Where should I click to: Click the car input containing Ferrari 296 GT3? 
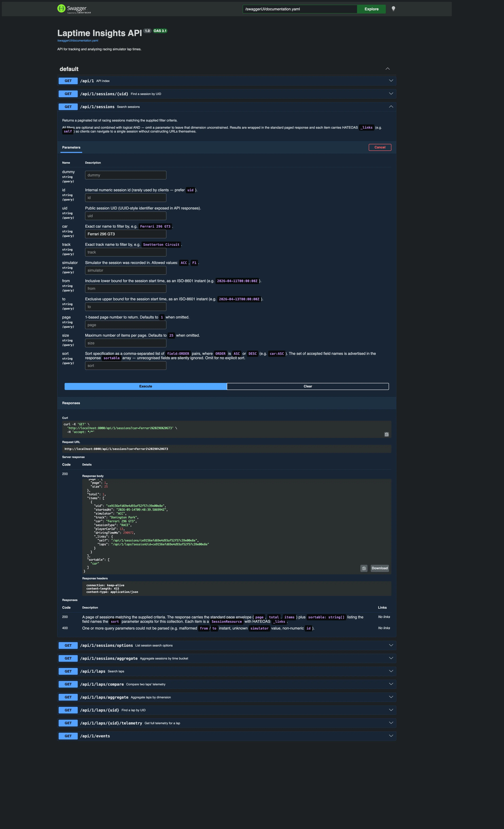click(125, 234)
